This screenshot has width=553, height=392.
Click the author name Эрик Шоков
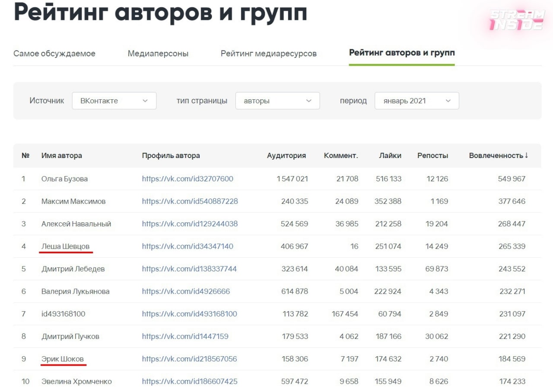tap(63, 359)
